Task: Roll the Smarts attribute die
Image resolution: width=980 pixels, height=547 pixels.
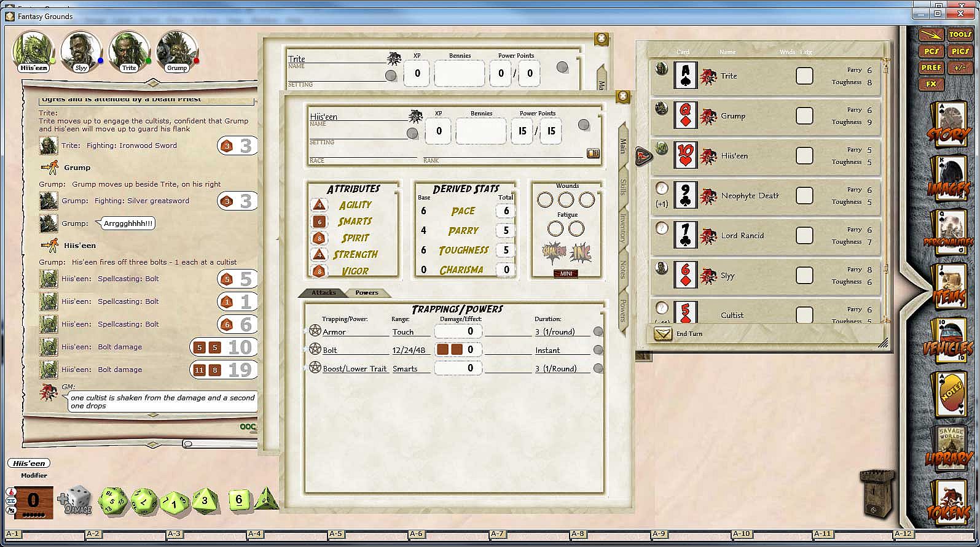Action: pos(319,221)
